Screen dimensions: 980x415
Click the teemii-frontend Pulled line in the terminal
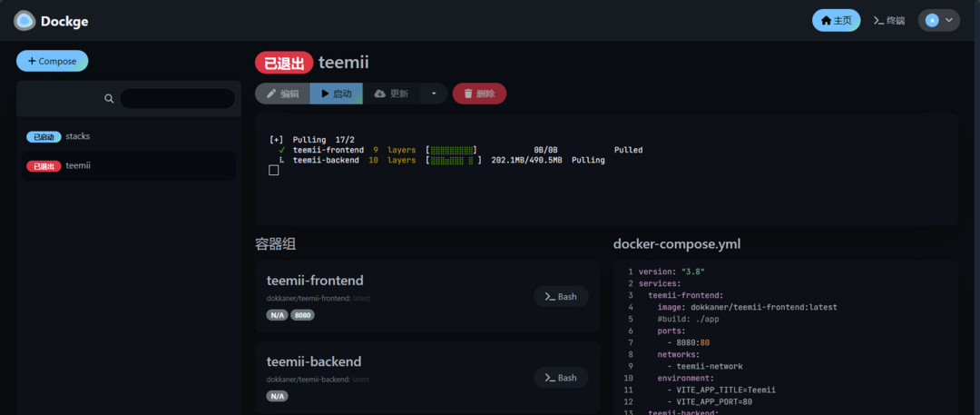point(461,150)
